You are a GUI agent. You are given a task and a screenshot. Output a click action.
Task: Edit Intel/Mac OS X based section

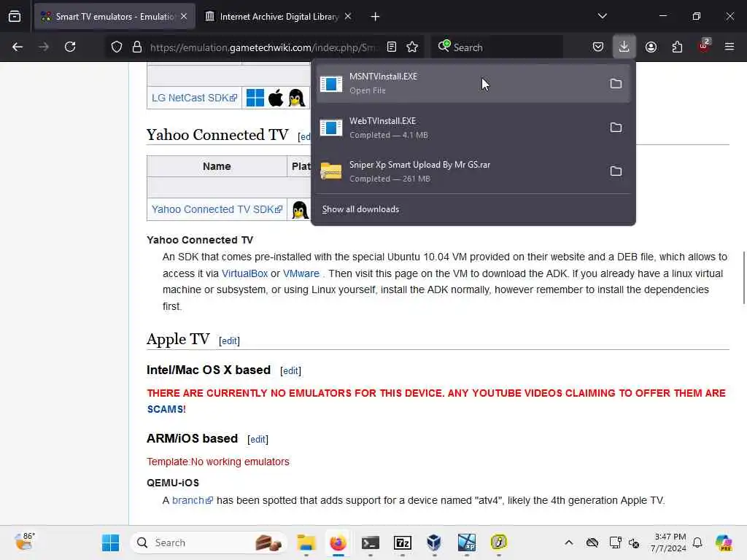[290, 371]
